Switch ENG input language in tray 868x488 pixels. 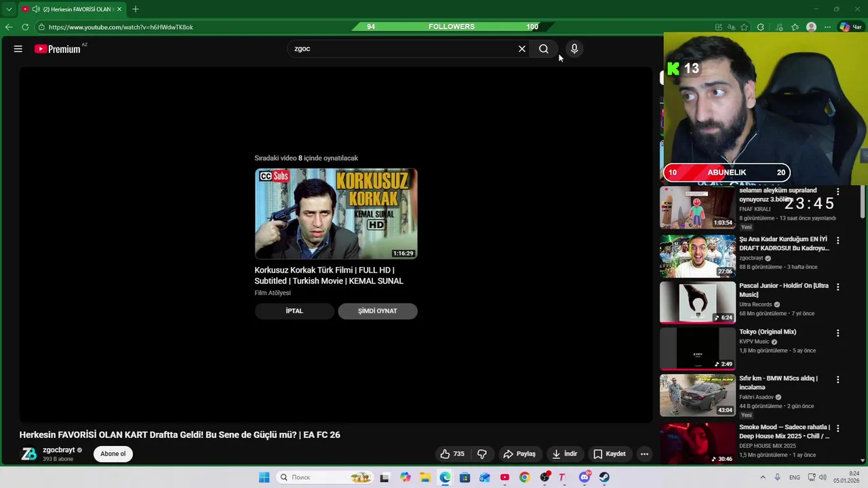(x=794, y=477)
